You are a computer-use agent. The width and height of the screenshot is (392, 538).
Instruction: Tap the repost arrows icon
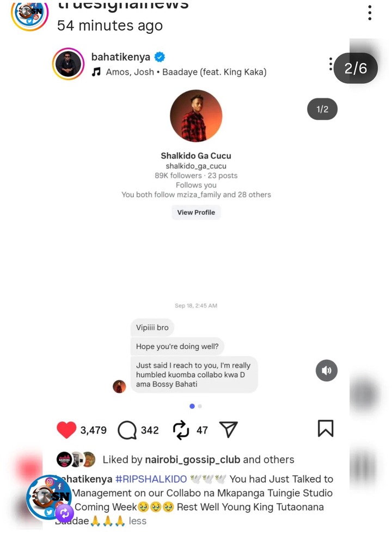pyautogui.click(x=181, y=430)
